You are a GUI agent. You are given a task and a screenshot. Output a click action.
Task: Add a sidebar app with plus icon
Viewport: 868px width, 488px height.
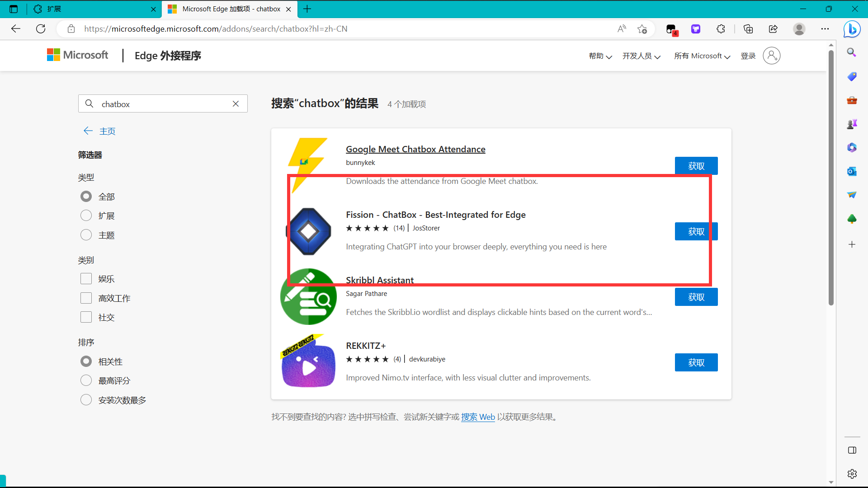coord(852,244)
